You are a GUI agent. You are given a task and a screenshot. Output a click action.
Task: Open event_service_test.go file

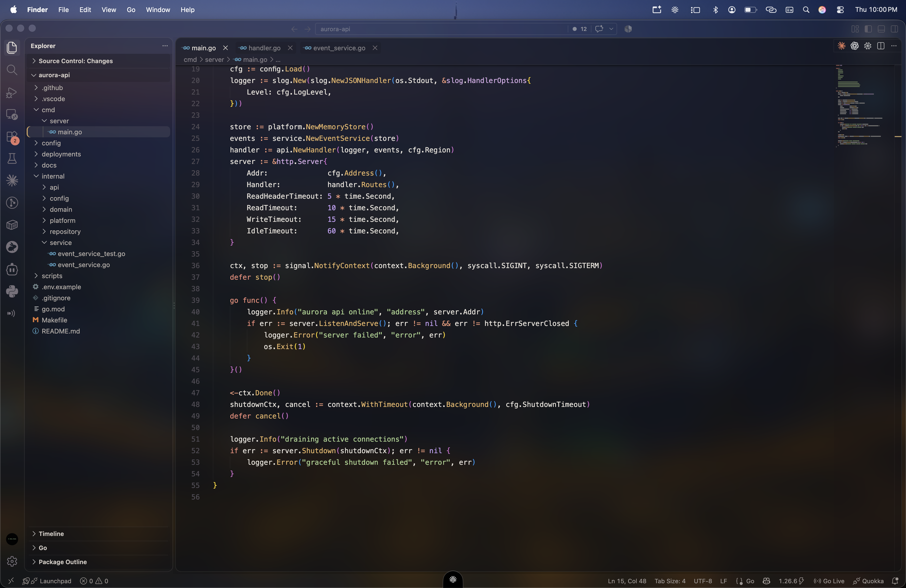(98, 254)
